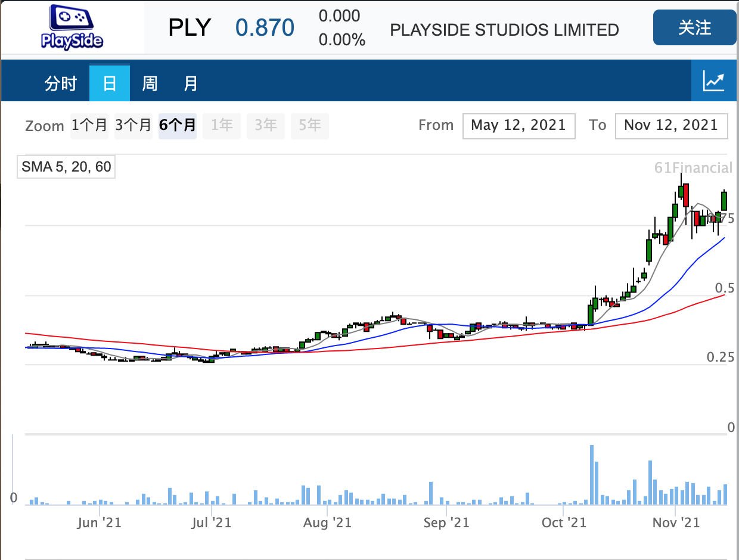The image size is (739, 560).
Task: Click the Nov '21 axis label
Action: pyautogui.click(x=676, y=522)
